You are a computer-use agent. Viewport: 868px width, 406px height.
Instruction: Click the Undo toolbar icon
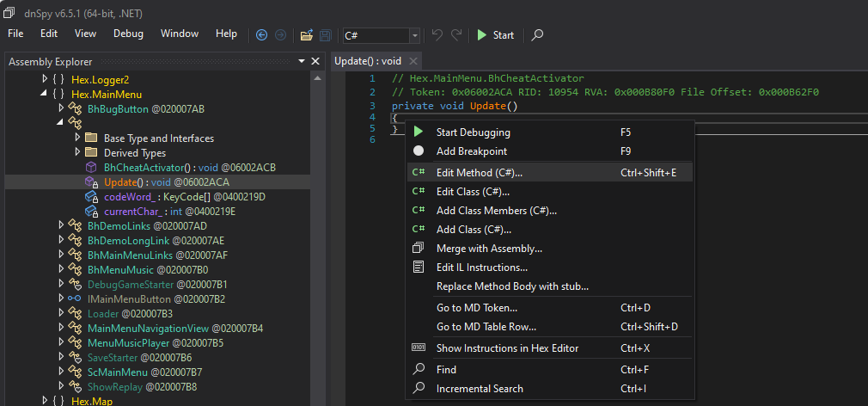437,35
